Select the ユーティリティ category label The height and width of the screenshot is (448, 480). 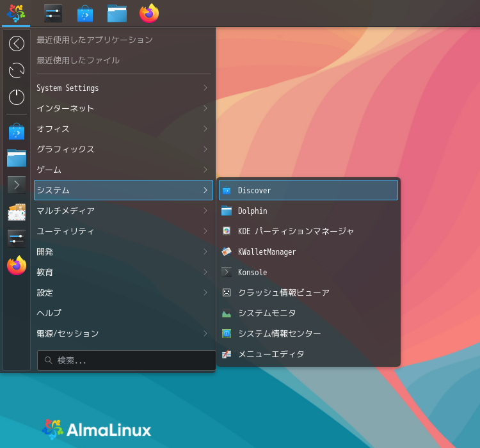(x=65, y=231)
